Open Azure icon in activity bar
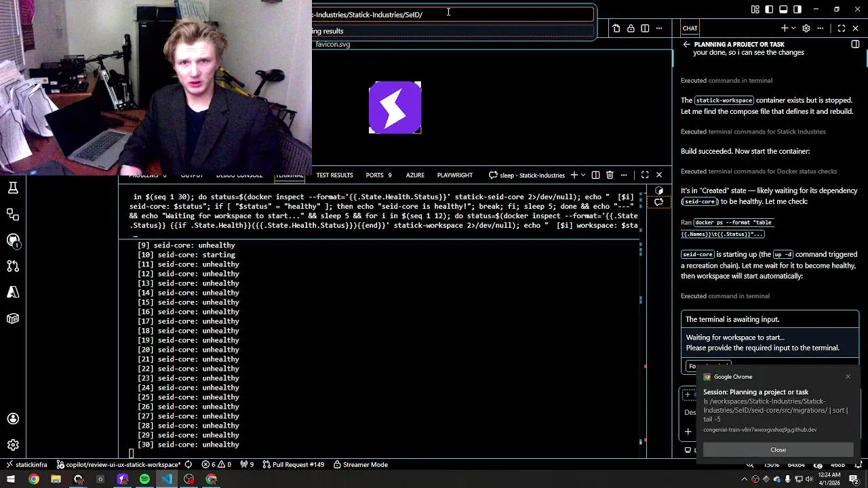 coord(13,292)
